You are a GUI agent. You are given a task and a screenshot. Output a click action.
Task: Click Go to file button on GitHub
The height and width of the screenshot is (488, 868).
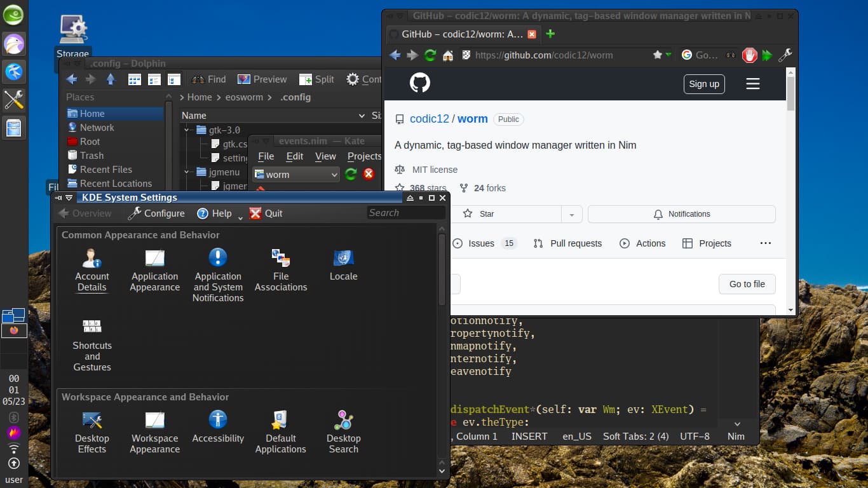(x=747, y=284)
